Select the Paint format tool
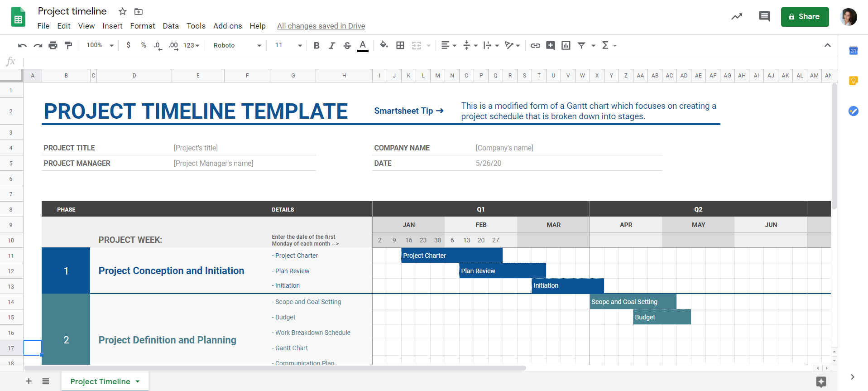Screen dimensions: 868x391 (68, 45)
